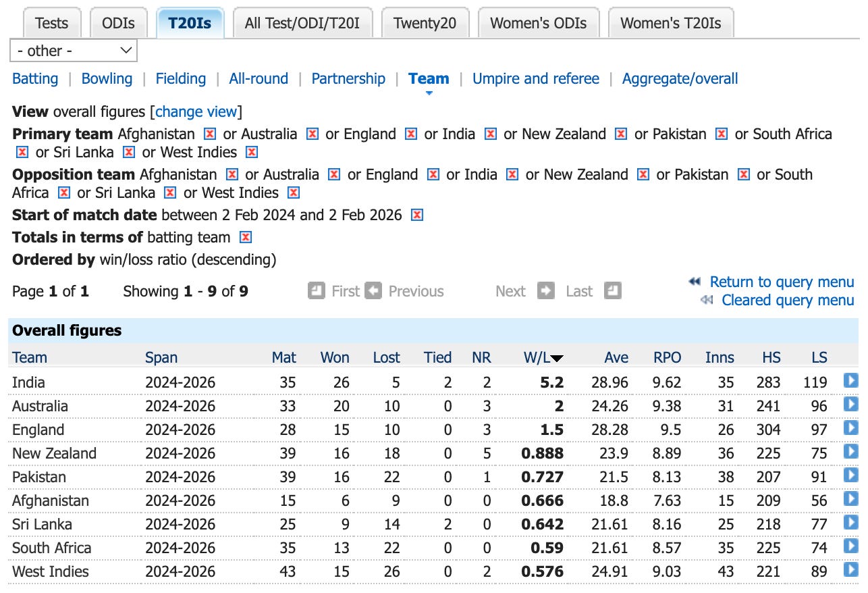Open Australia row detail arrow

pyautogui.click(x=851, y=405)
